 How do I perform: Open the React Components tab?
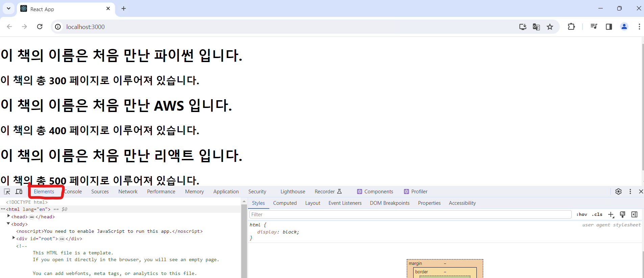[375, 192]
